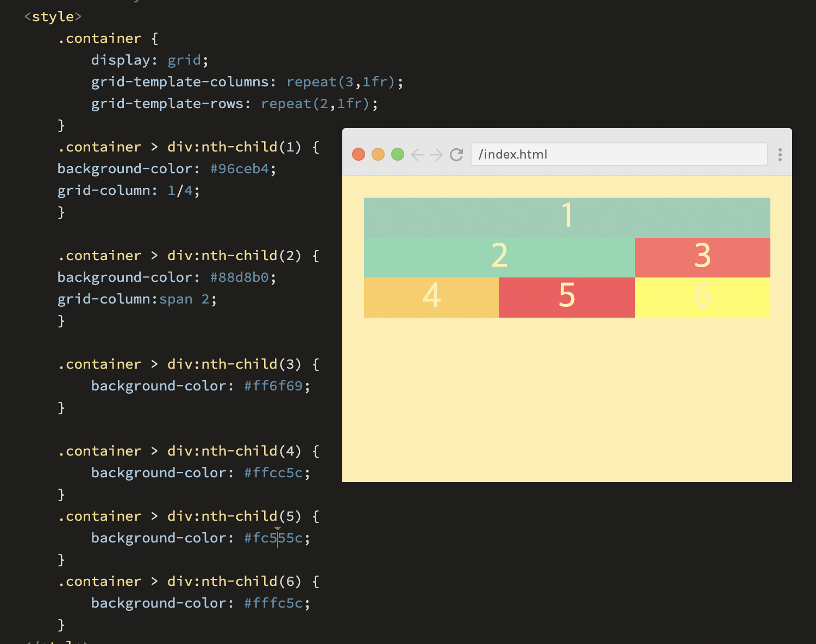Click the browser forward navigation arrow

tap(437, 154)
